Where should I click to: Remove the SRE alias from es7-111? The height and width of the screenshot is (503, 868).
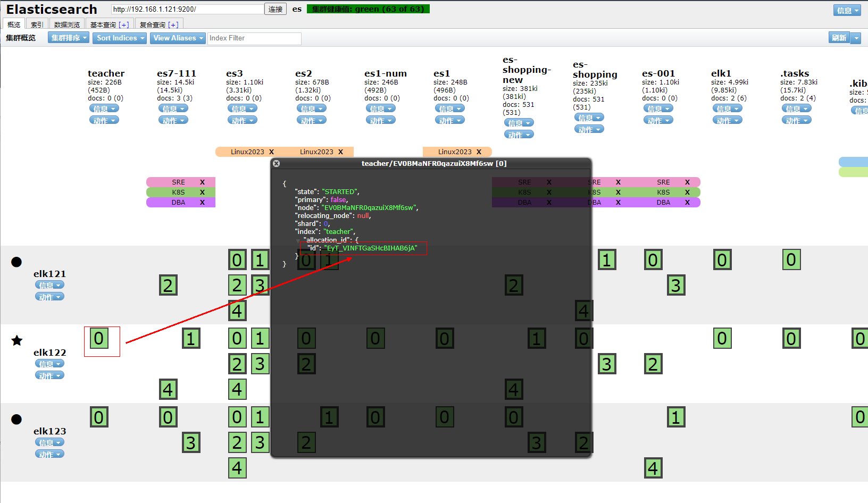tap(202, 182)
